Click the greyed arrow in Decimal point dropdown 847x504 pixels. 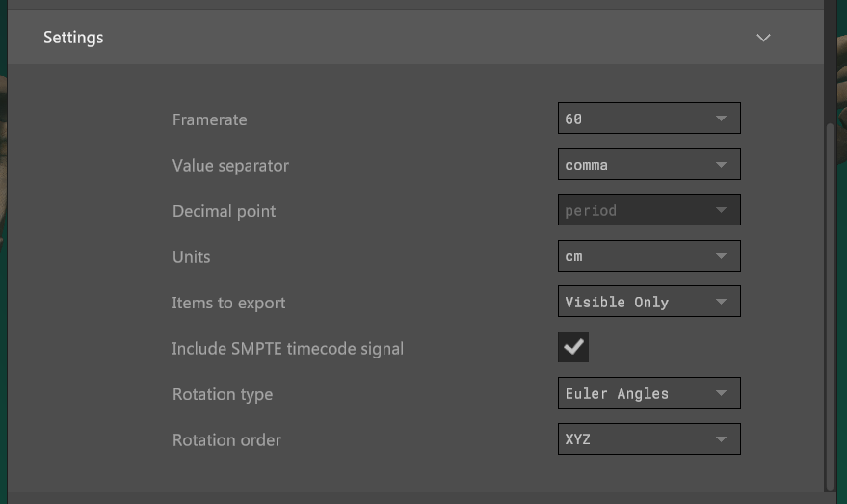721,210
